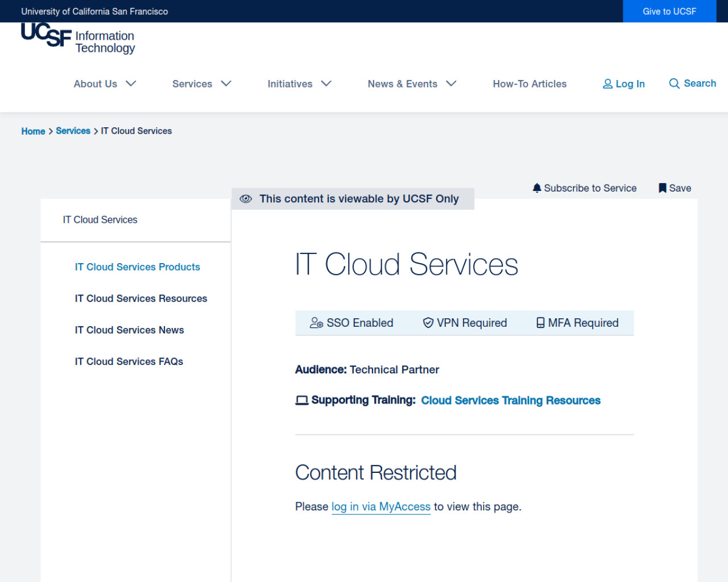Open the Services nav menu
The width and height of the screenshot is (728, 582).
tap(192, 84)
